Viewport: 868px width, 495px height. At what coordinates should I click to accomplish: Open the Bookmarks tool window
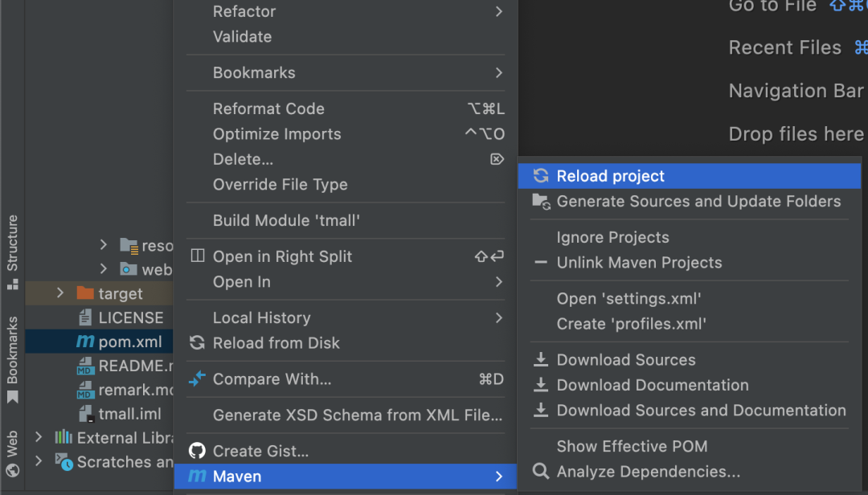coord(12,359)
